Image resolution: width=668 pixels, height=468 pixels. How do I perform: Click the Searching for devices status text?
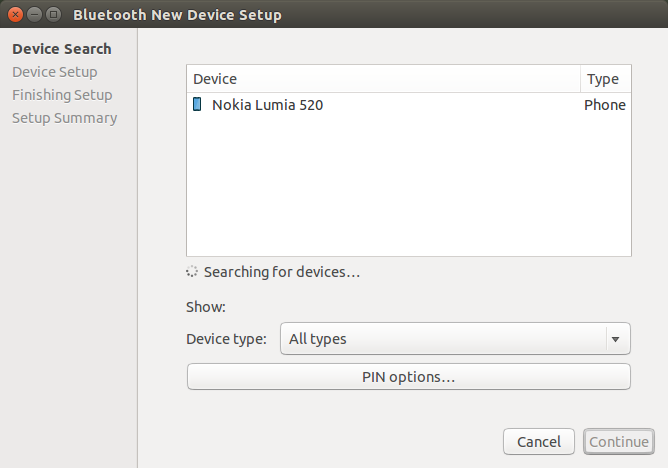point(281,272)
